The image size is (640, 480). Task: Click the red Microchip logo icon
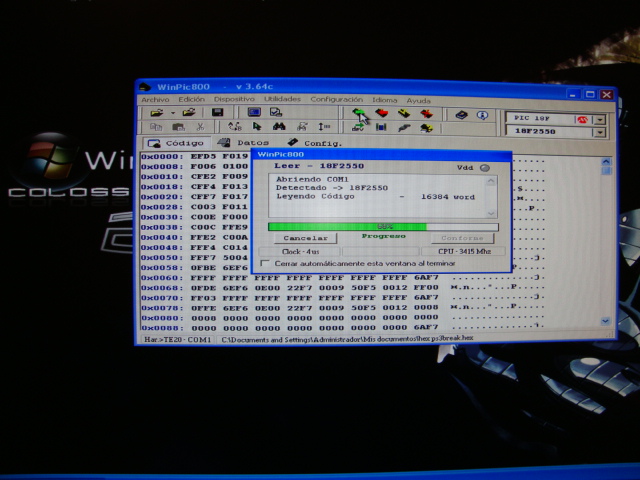click(x=582, y=119)
